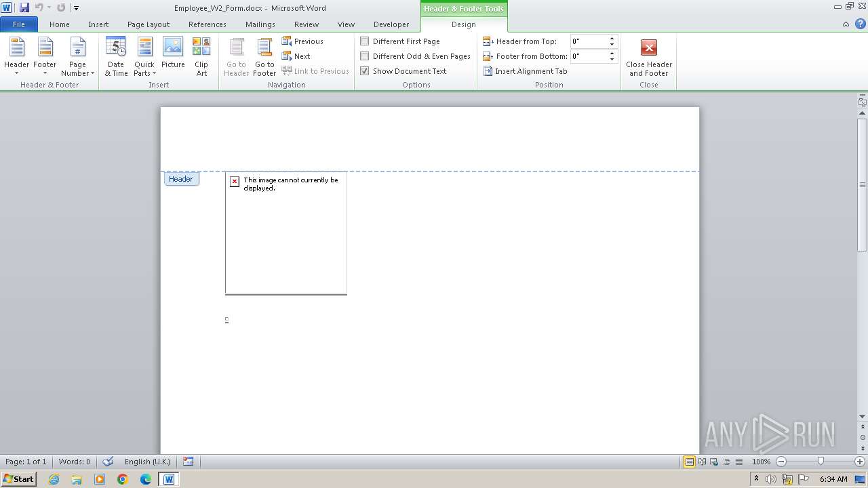Increase Header from Top value
The width and height of the screenshot is (868, 488).
pyautogui.click(x=612, y=39)
